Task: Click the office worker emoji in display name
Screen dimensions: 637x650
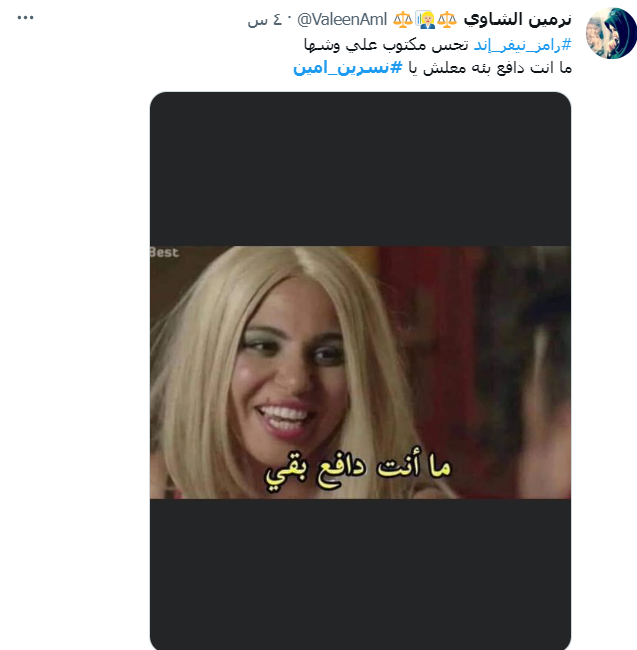Action: click(x=425, y=19)
